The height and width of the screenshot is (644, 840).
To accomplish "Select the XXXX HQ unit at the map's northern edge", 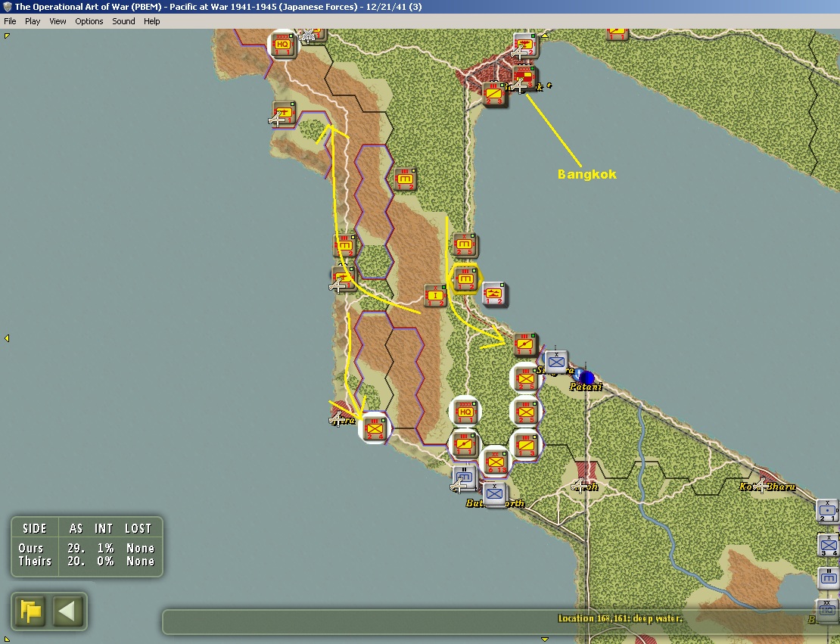I will point(282,45).
